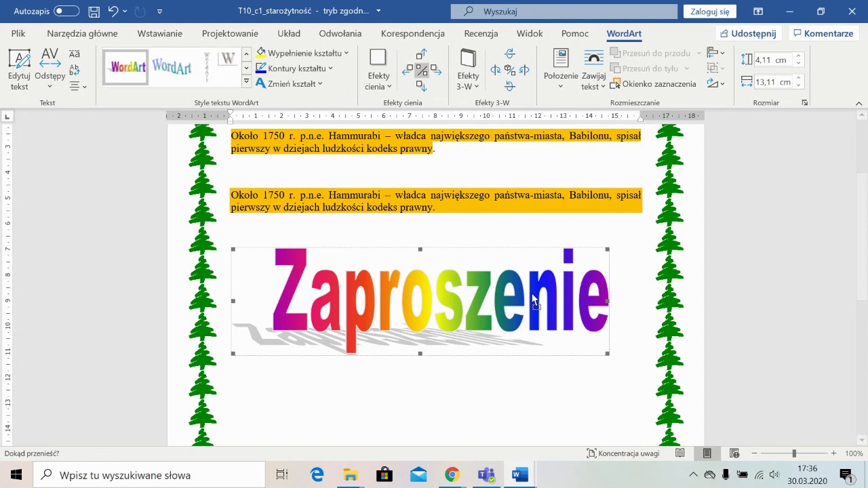Toggle 3-D effect on/off icon

click(510, 70)
